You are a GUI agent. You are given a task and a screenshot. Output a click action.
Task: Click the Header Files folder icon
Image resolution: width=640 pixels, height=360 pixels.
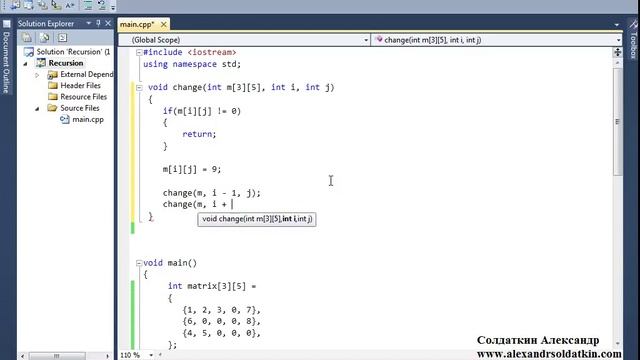53,85
